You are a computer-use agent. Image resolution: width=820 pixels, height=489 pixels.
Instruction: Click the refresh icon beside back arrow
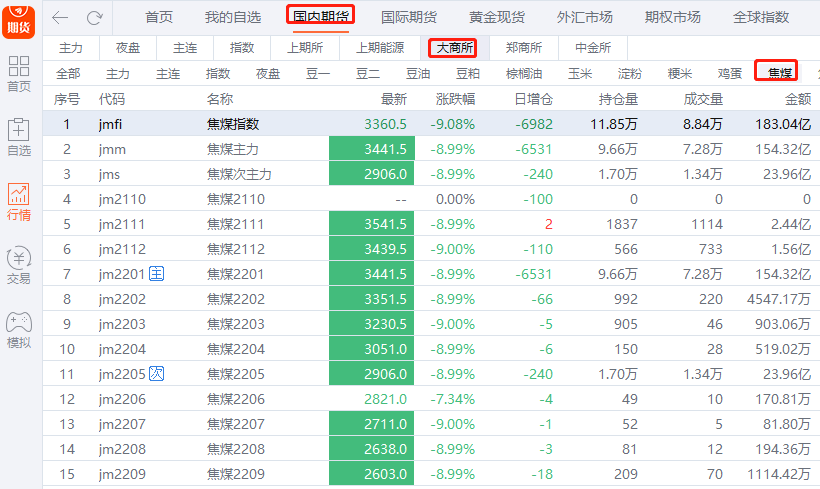coord(95,18)
